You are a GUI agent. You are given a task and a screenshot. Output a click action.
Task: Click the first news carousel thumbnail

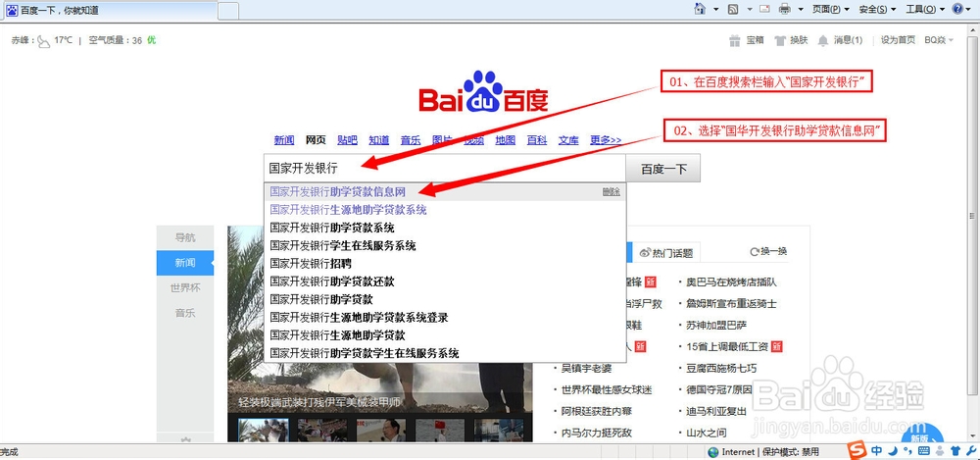pos(263,430)
